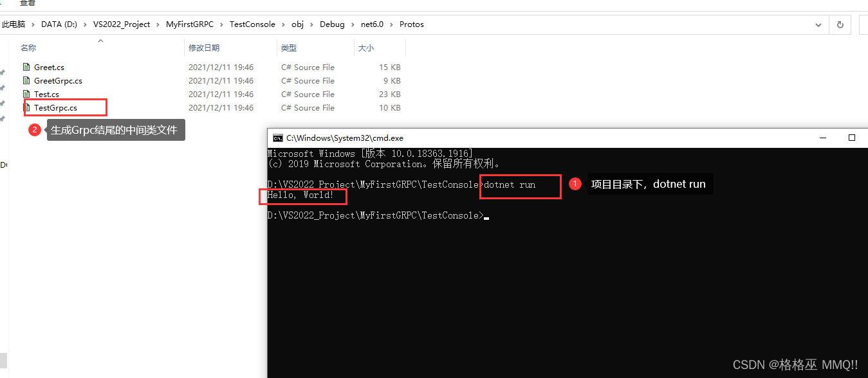868x378 pixels.
Task: Navigate to TestConsole breadcrumb
Action: tap(252, 24)
